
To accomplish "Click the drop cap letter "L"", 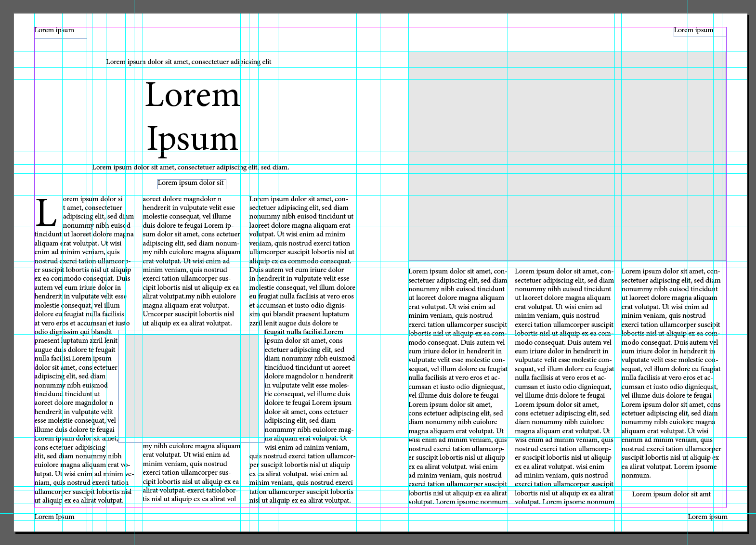I will coord(46,213).
